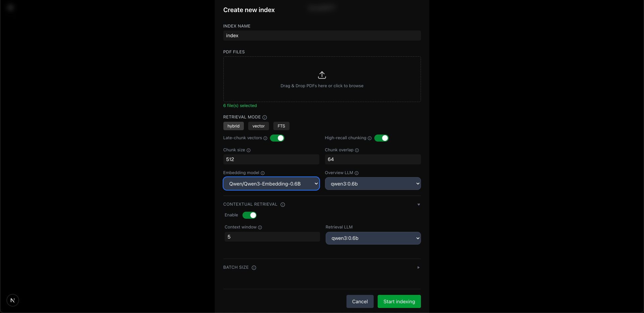This screenshot has width=644, height=313.
Task: Click info icon next to Chunk overlap
Action: (x=357, y=150)
